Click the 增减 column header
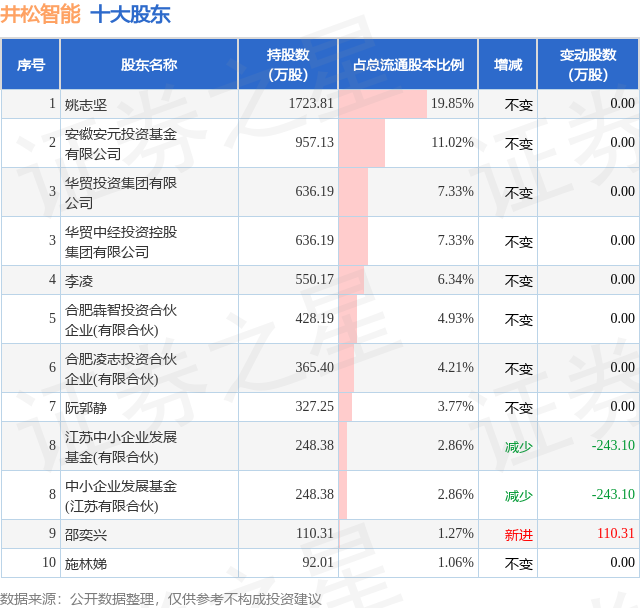Image resolution: width=640 pixels, height=608 pixels. tap(508, 65)
